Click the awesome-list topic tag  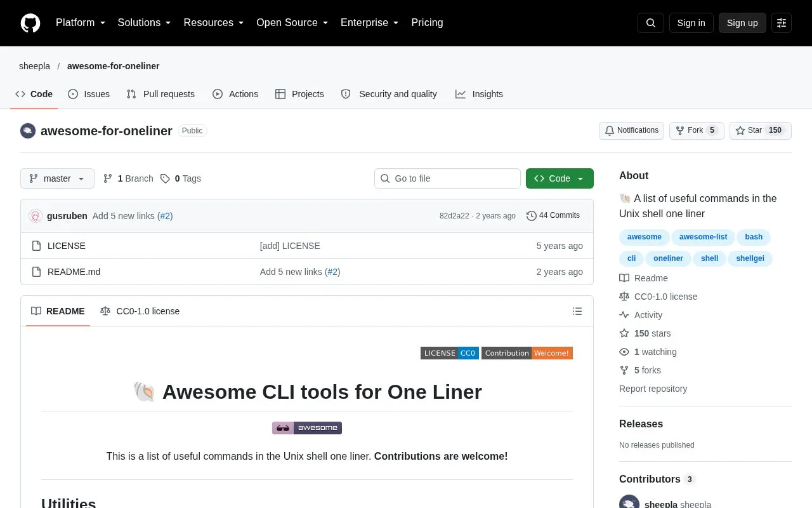[x=703, y=237]
